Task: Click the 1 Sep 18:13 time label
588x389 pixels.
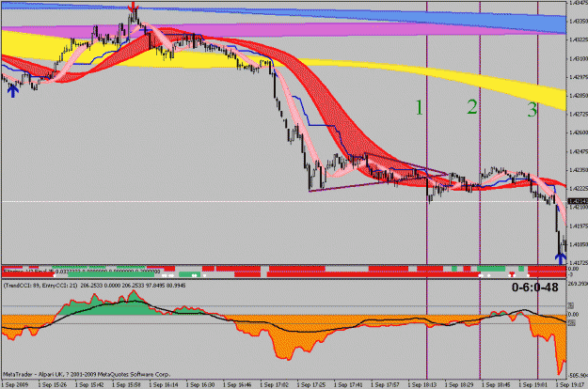Action: click(x=422, y=384)
